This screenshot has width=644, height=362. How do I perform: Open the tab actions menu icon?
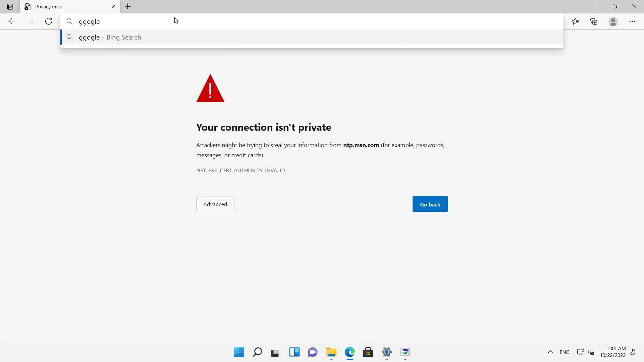10,7
